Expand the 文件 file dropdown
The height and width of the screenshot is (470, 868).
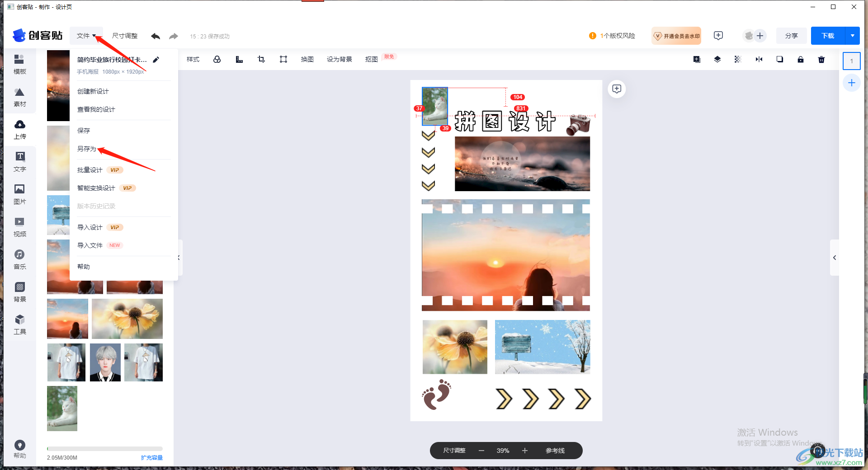point(86,36)
